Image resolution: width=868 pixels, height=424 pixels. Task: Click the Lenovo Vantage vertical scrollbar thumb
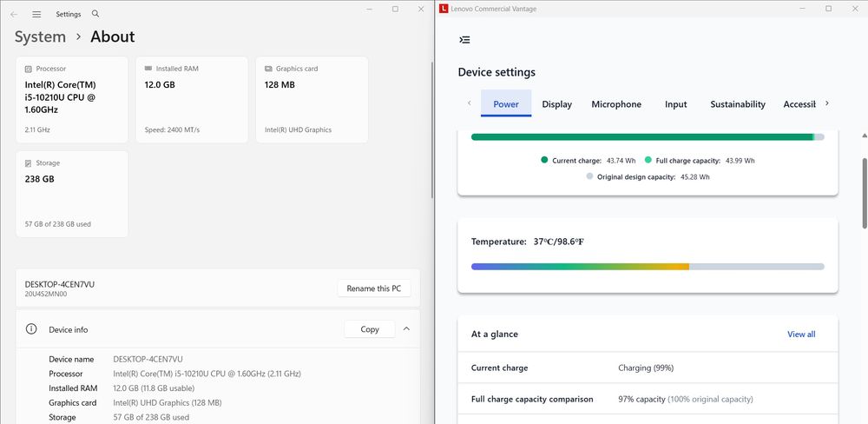pos(865,193)
